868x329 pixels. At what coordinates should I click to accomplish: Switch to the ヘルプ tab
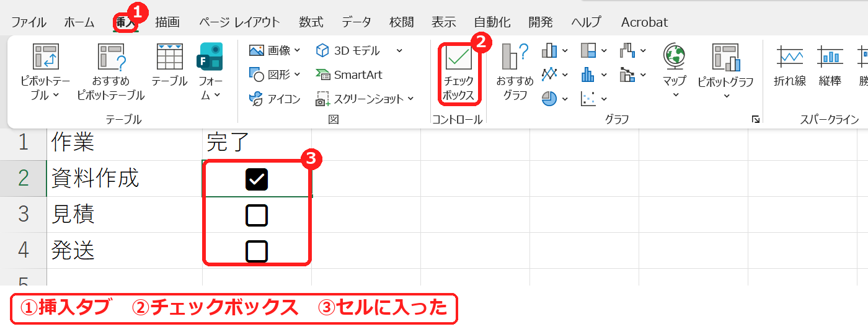point(587,22)
